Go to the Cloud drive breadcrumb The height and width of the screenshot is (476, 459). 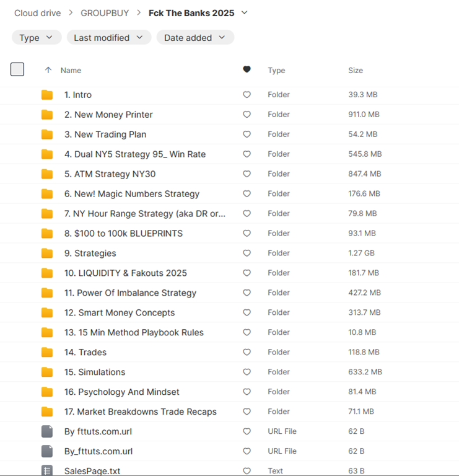38,12
